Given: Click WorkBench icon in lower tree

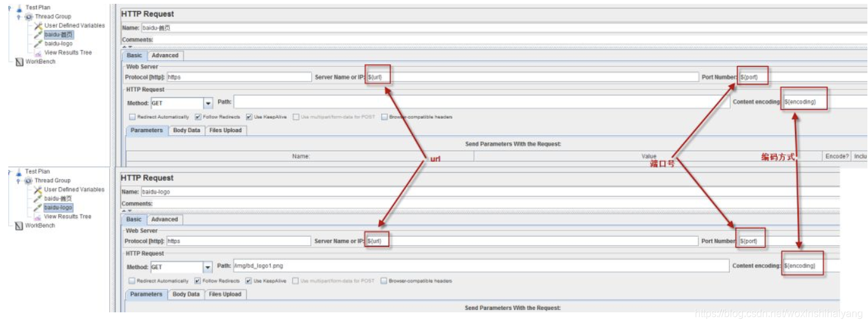Looking at the screenshot, I should 19,225.
